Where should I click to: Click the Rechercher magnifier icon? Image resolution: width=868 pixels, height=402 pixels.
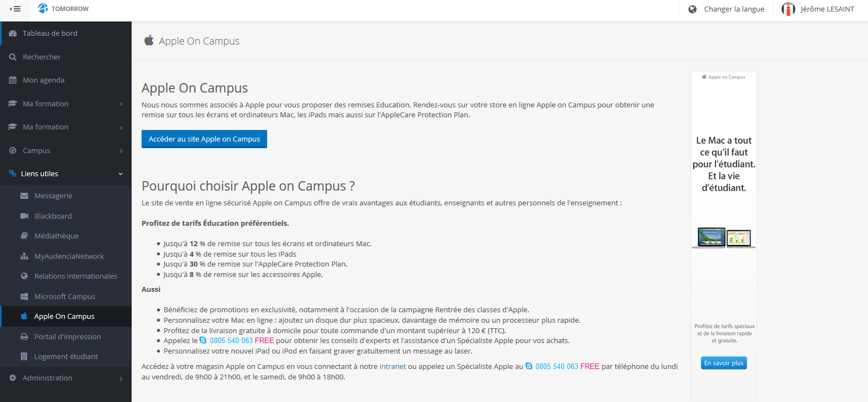click(x=13, y=57)
